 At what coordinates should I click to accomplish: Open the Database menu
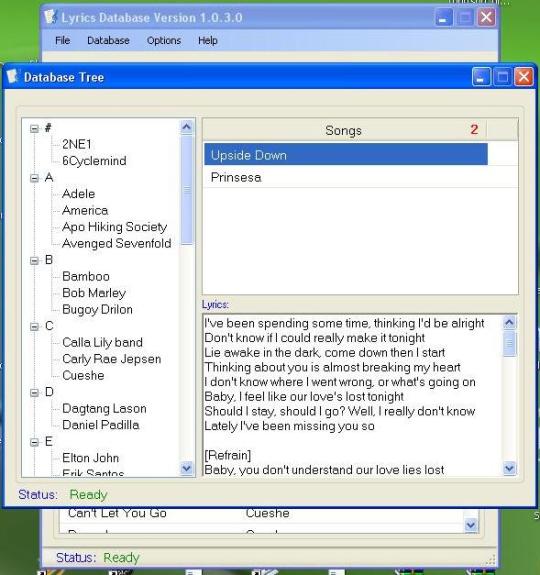pos(108,40)
